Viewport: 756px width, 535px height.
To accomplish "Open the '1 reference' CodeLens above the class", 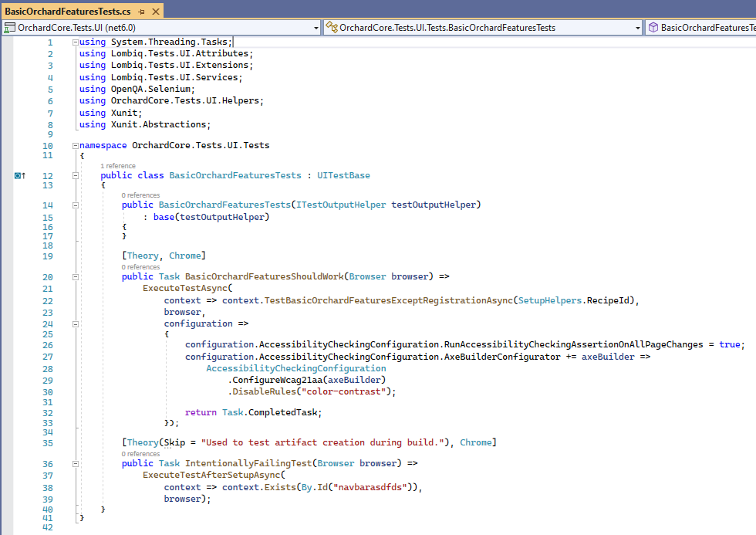I will click(117, 165).
